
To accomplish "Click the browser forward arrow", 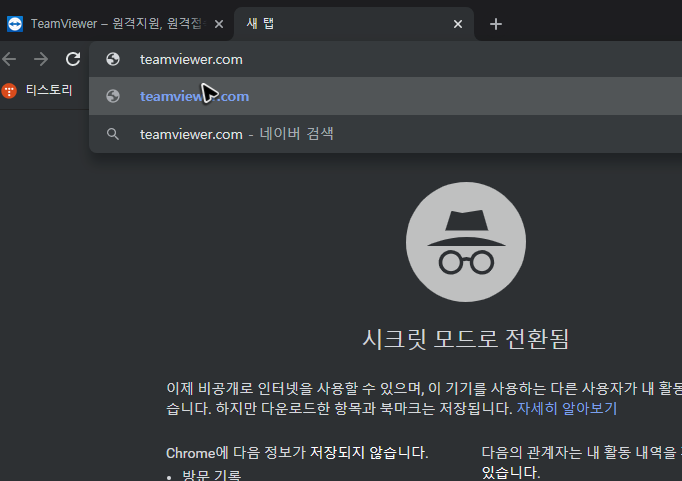I will [x=41, y=59].
